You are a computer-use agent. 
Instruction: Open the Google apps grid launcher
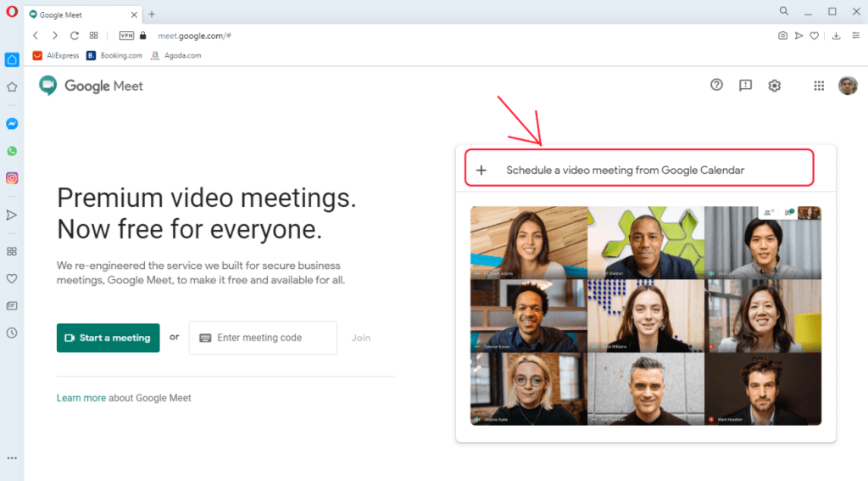tap(819, 86)
